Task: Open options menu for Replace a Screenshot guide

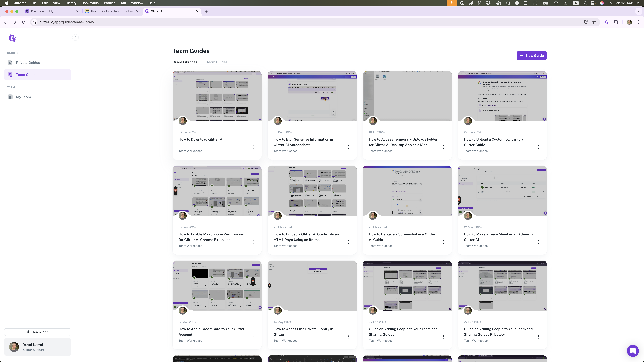Action: pos(443,242)
